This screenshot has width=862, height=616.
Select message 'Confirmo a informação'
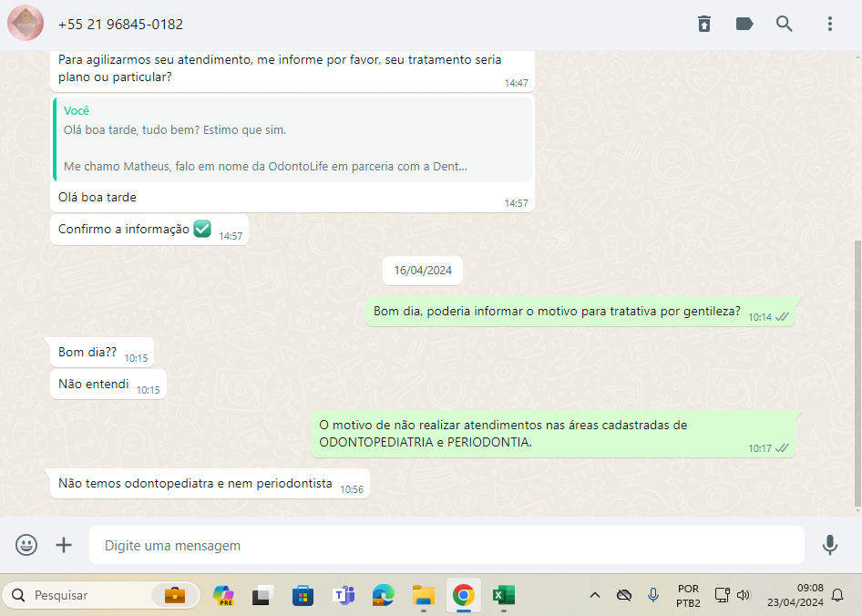click(x=149, y=230)
